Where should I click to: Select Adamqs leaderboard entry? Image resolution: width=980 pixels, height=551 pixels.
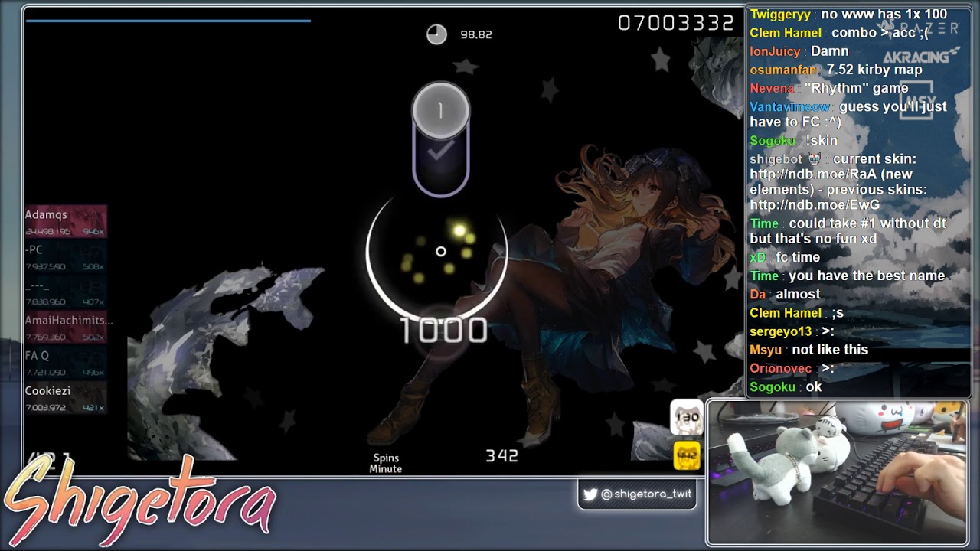[x=66, y=221]
